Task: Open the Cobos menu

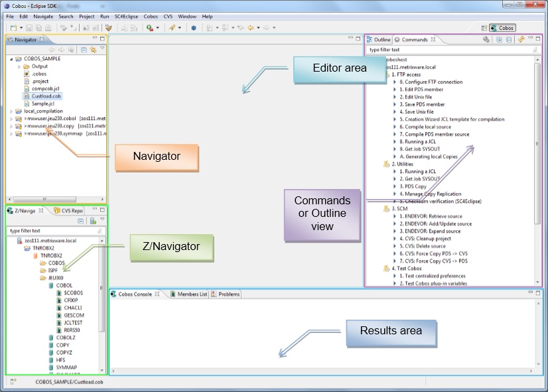Action: pyautogui.click(x=151, y=17)
